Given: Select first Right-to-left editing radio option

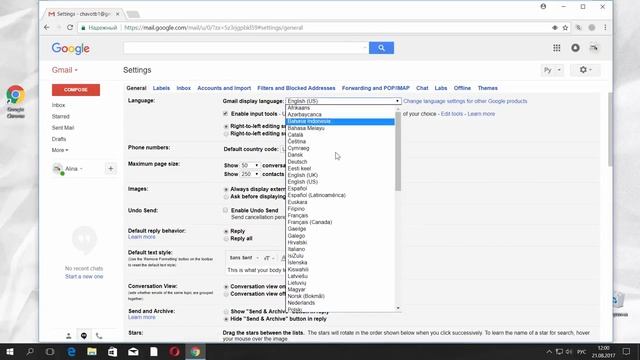Looking at the screenshot, I should (x=226, y=127).
